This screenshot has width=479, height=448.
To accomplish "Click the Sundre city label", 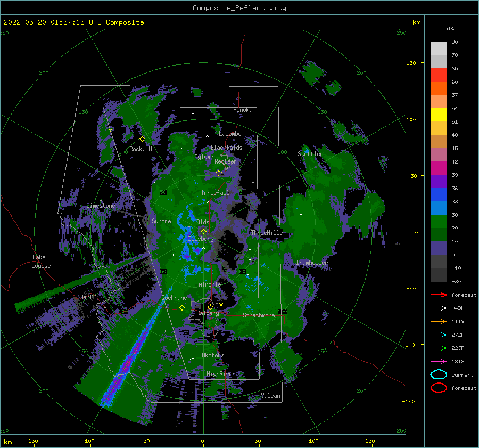I will click(161, 221).
